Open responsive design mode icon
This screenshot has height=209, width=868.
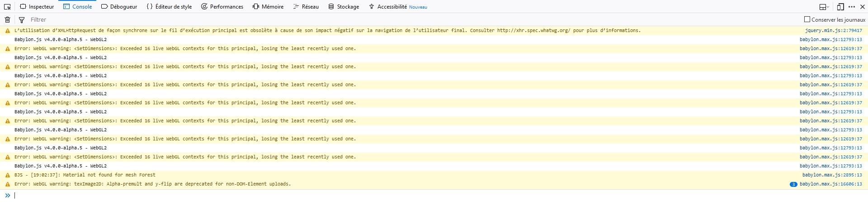(840, 7)
